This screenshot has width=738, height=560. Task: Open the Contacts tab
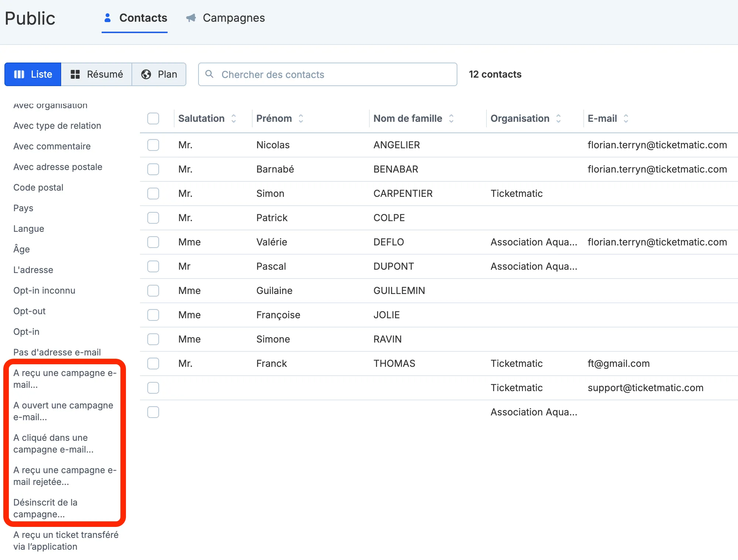(135, 18)
